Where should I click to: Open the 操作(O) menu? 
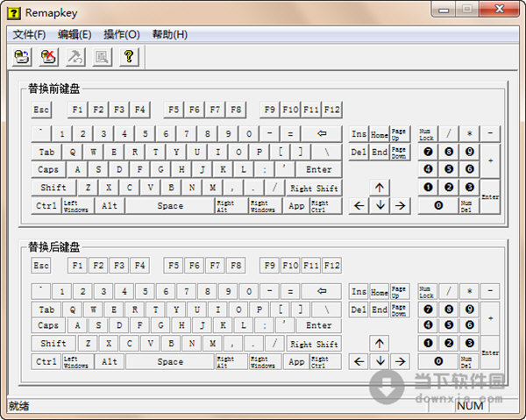click(122, 34)
